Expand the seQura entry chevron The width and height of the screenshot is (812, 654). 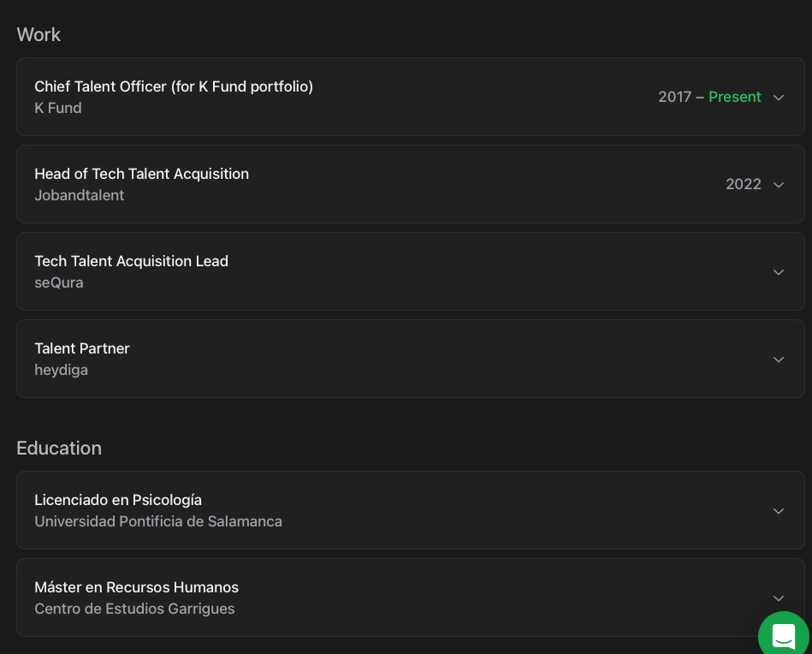(778, 272)
